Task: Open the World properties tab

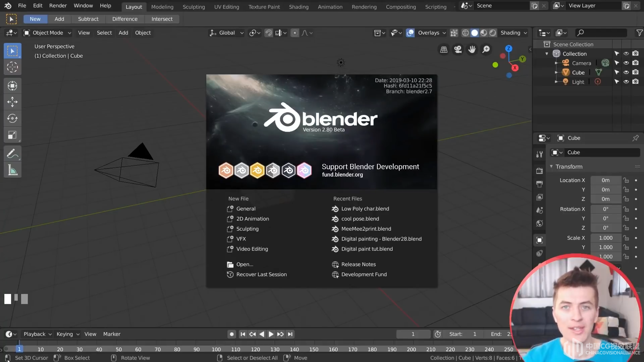Action: (539, 223)
